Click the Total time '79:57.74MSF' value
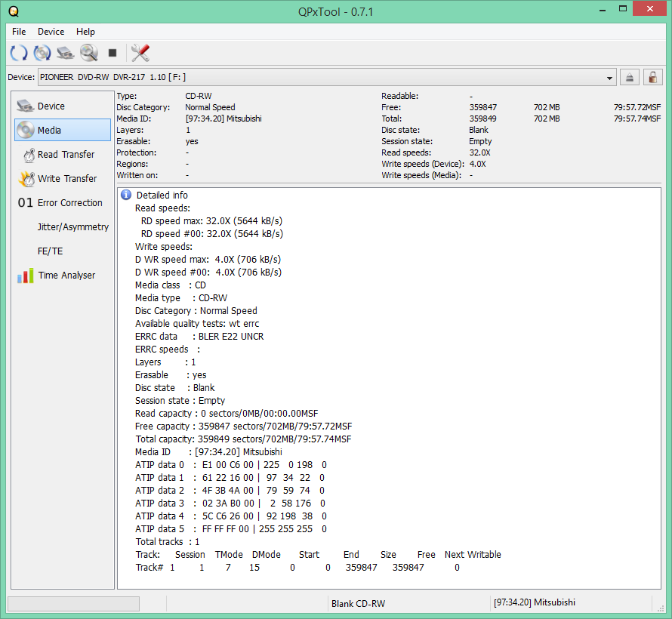672x619 pixels. tap(637, 119)
